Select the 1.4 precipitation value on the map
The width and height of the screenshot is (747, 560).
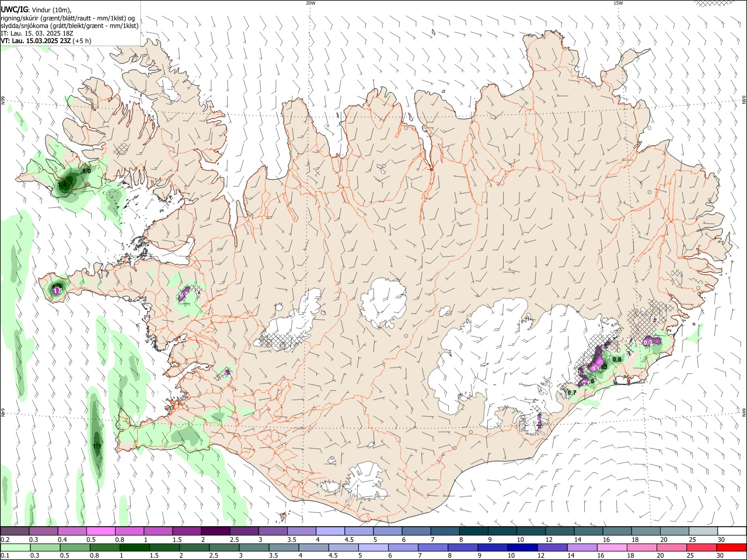(63, 185)
